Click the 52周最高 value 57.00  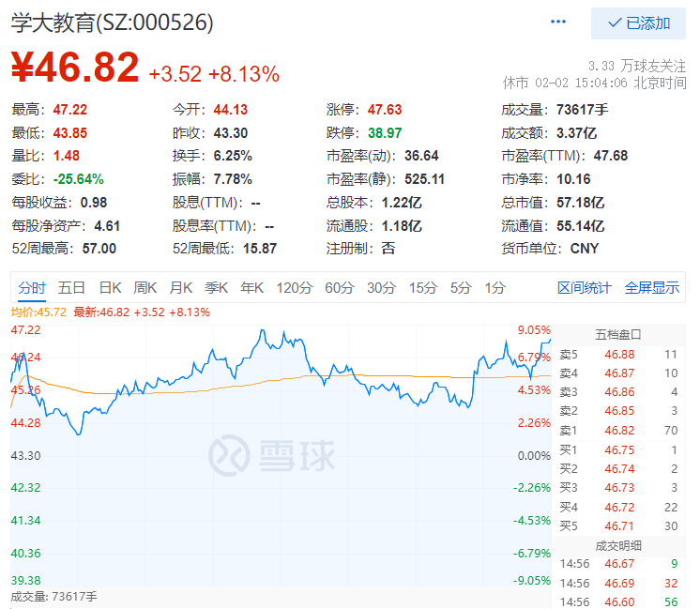tap(99, 249)
